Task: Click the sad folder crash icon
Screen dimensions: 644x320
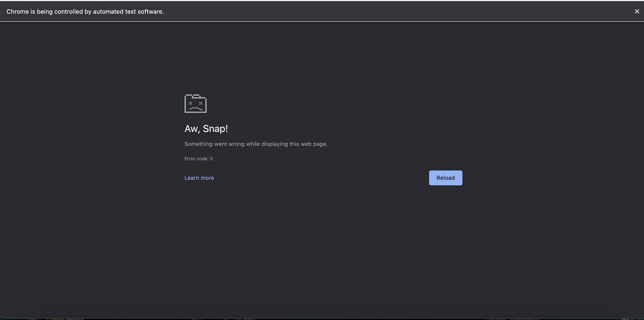Action: (x=195, y=104)
